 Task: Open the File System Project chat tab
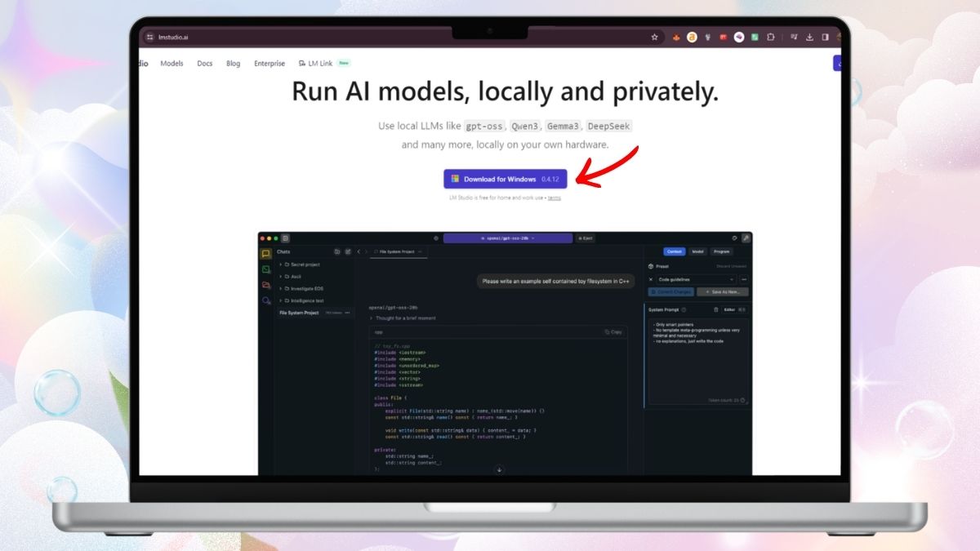coord(399,251)
